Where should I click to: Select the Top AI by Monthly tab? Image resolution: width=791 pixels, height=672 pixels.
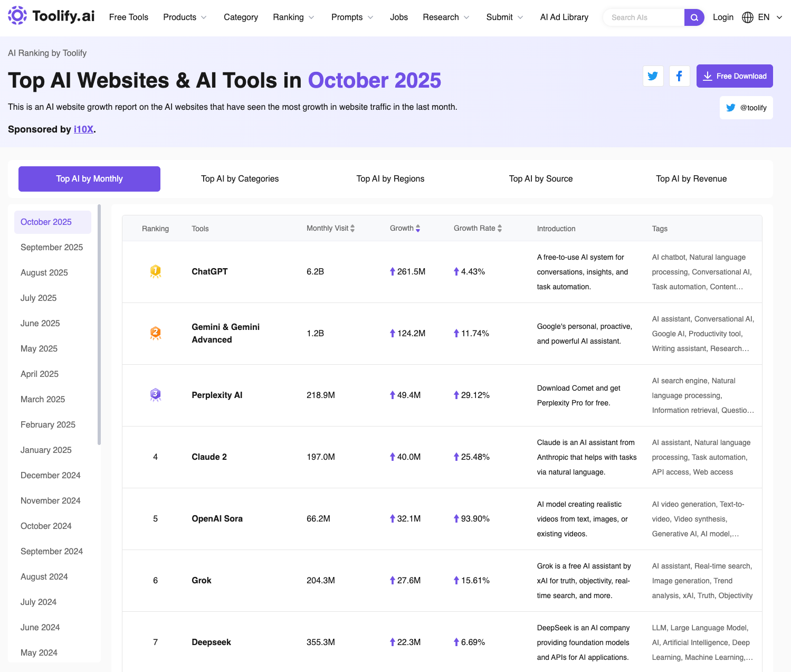89,179
